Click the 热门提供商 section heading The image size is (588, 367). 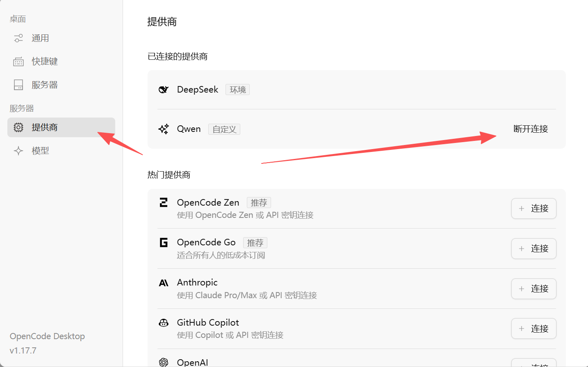click(169, 175)
